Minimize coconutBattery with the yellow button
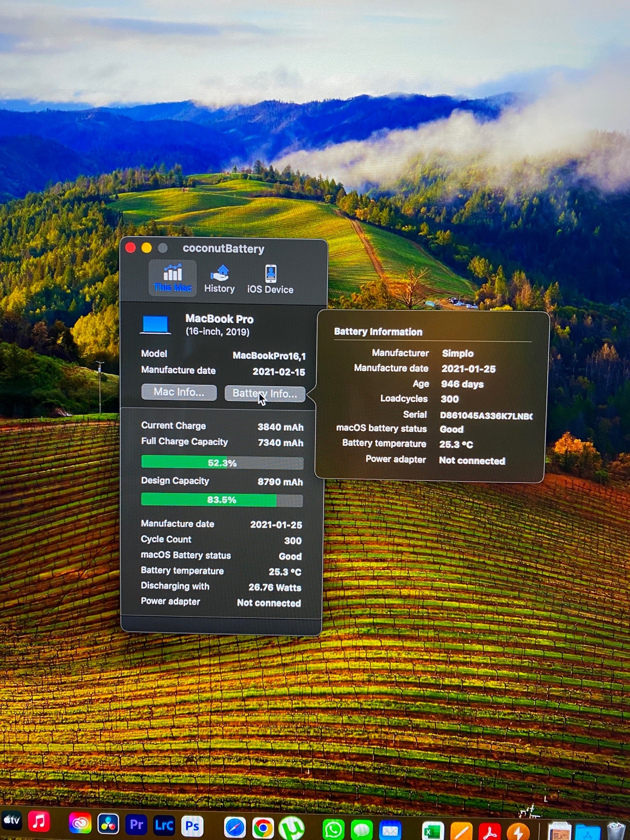 (147, 248)
